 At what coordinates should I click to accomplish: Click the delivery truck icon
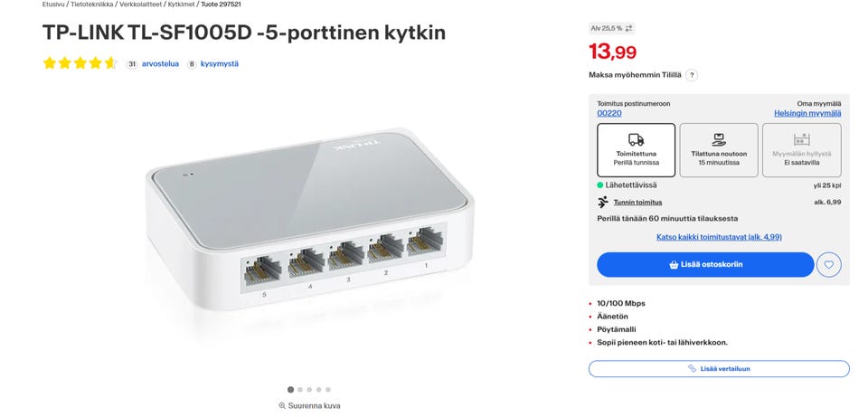pos(637,139)
